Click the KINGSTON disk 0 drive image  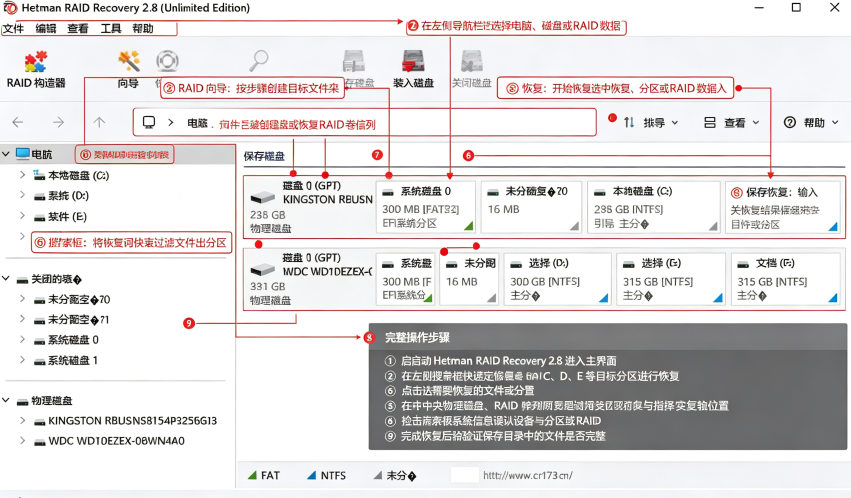263,197
